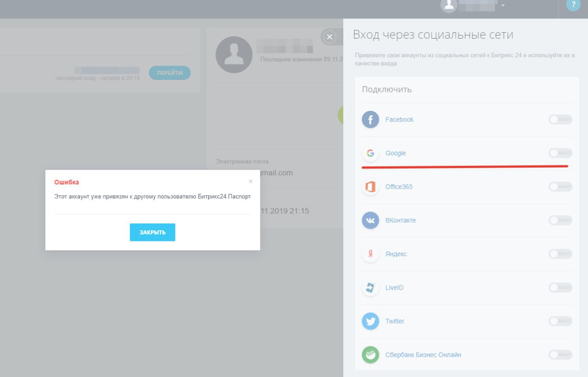Toggle the LiveID connection switch
Viewport: 588px width, 377px height.
(x=560, y=287)
